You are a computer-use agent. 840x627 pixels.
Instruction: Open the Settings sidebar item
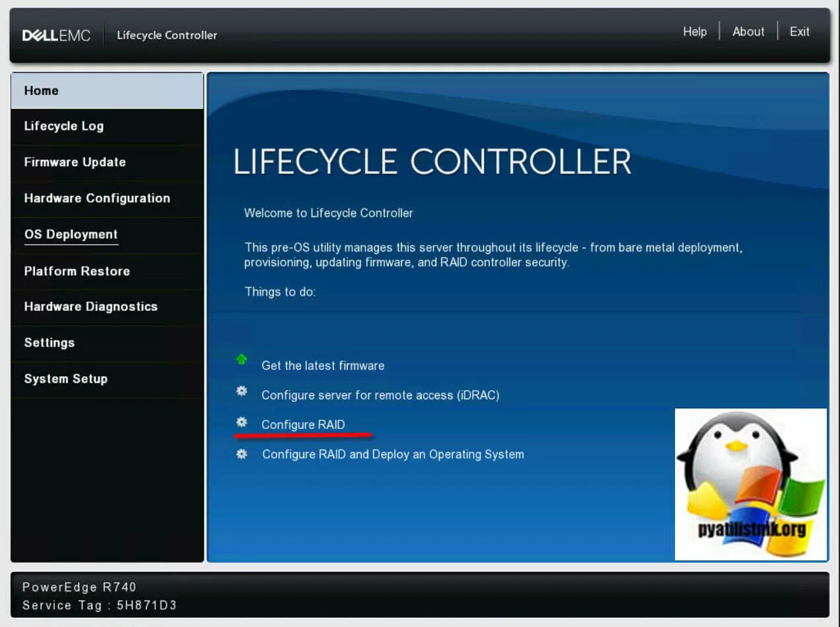click(x=107, y=343)
